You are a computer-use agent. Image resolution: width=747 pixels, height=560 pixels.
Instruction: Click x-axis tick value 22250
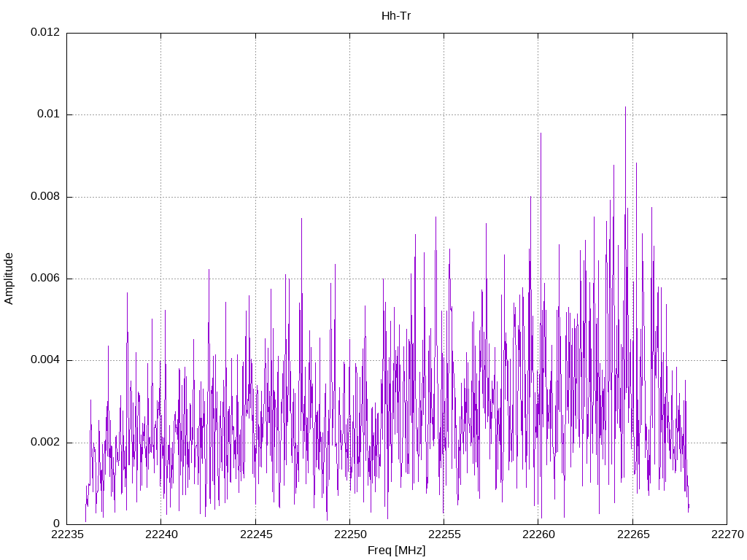click(x=349, y=534)
